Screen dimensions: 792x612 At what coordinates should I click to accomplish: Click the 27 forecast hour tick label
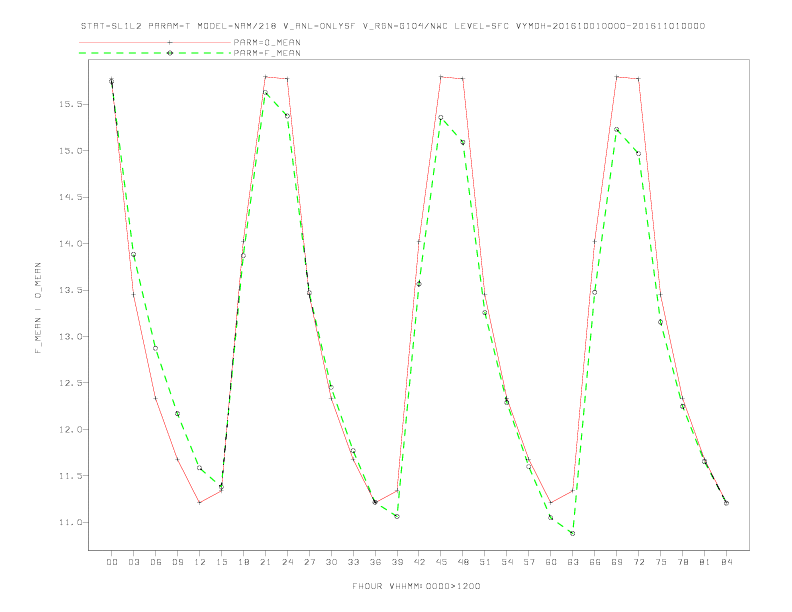click(x=309, y=562)
